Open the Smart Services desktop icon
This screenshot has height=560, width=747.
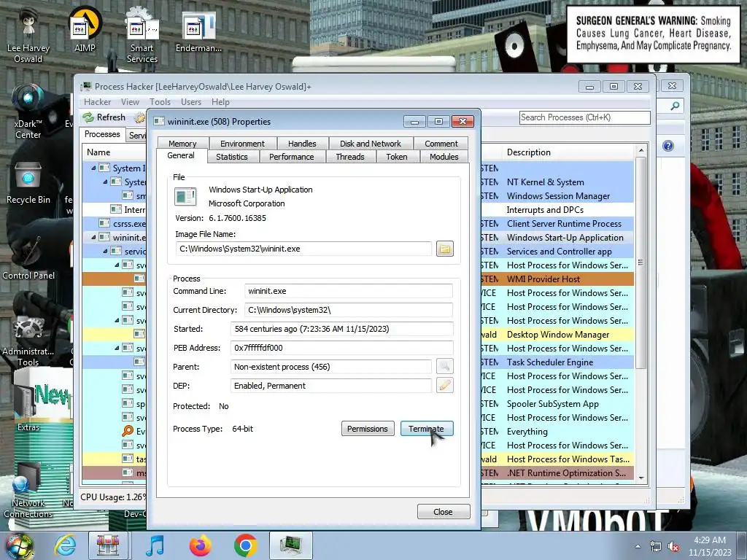[142, 35]
